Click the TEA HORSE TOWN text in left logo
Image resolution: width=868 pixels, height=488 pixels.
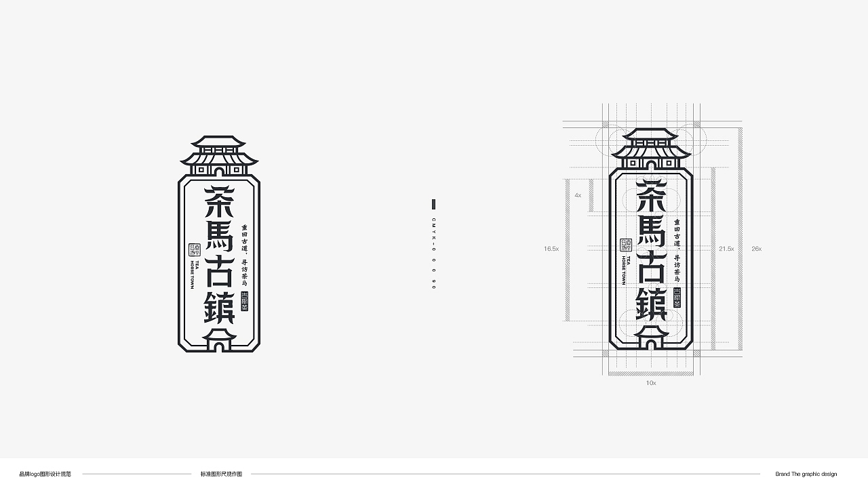coord(193,274)
